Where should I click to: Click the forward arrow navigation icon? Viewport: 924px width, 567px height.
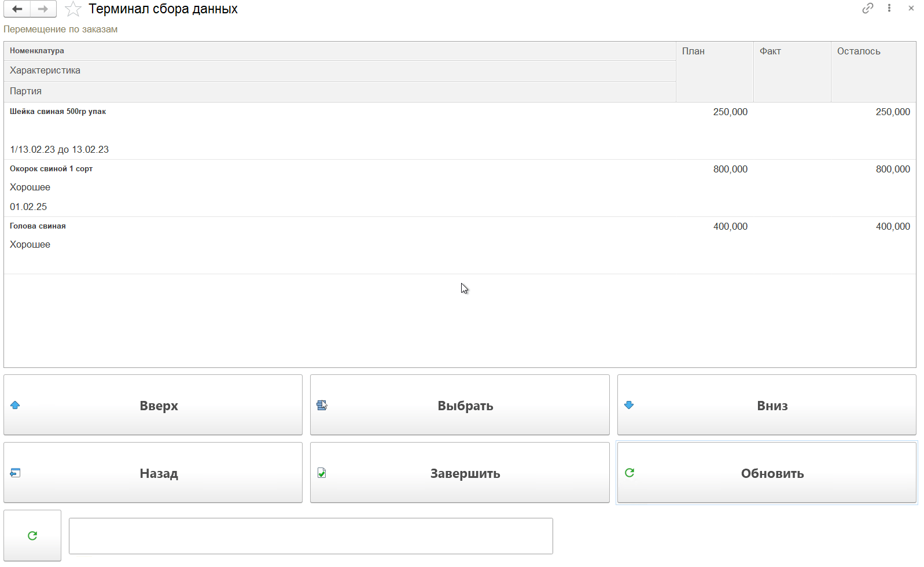coord(43,9)
